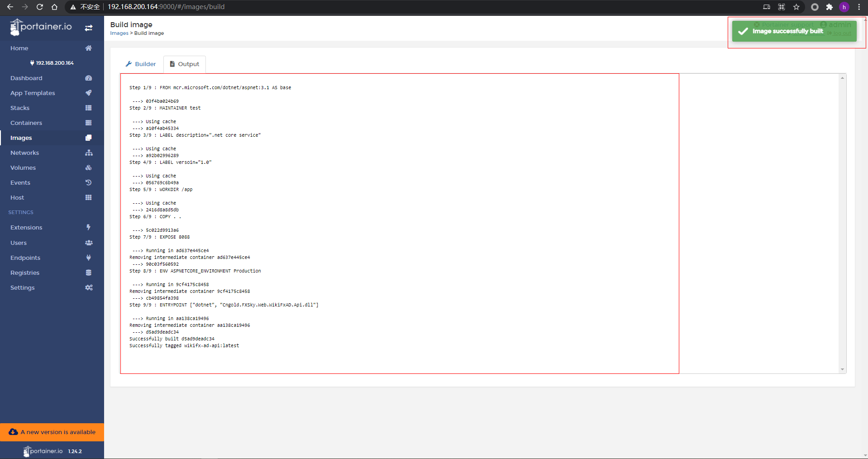Click the browser reload icon

40,7
